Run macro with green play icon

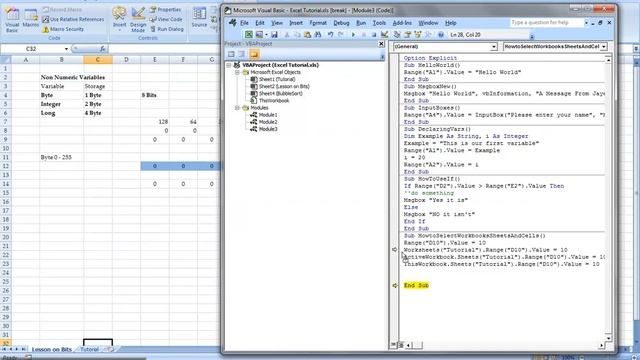(x=353, y=35)
